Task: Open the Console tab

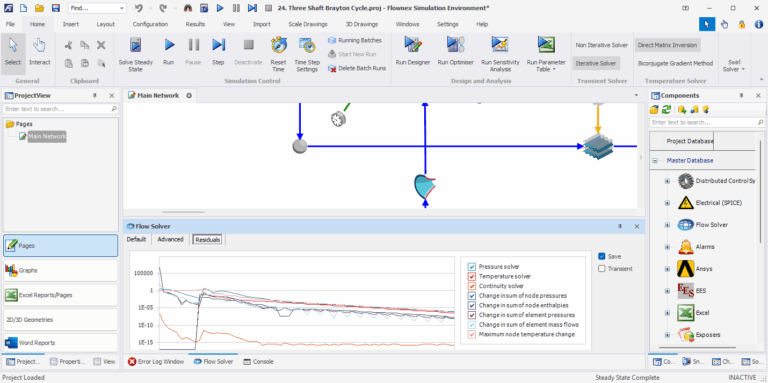Action: pyautogui.click(x=259, y=362)
